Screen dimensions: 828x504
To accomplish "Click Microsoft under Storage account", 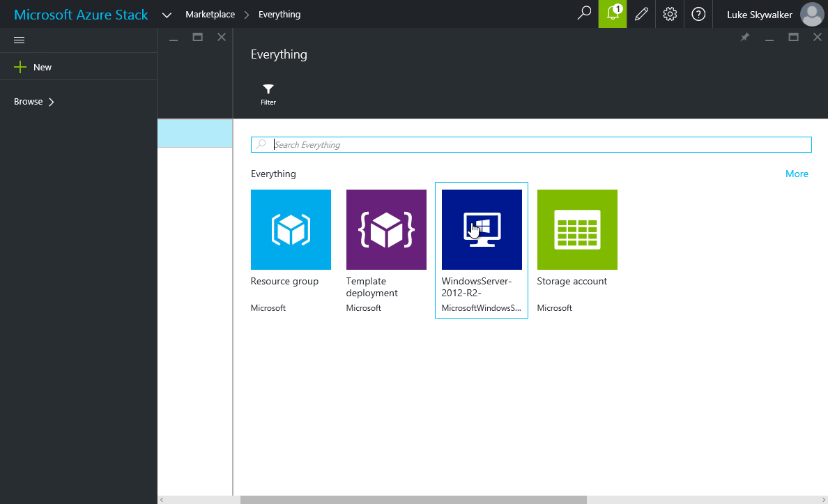I will point(555,308).
